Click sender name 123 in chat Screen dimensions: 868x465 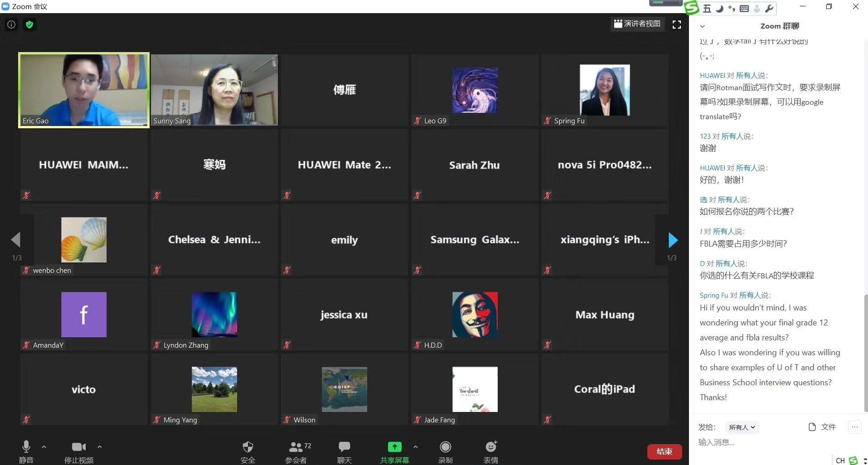705,136
